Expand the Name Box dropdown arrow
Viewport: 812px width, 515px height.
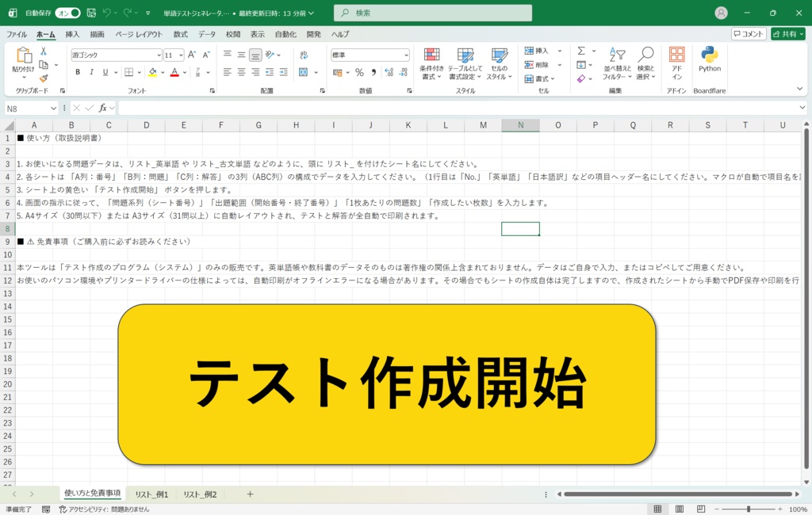coord(53,109)
